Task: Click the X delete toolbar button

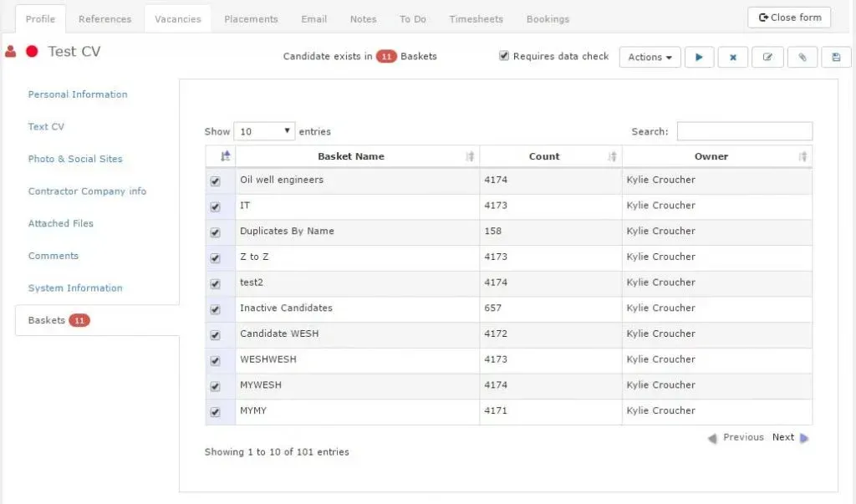Action: pos(732,57)
